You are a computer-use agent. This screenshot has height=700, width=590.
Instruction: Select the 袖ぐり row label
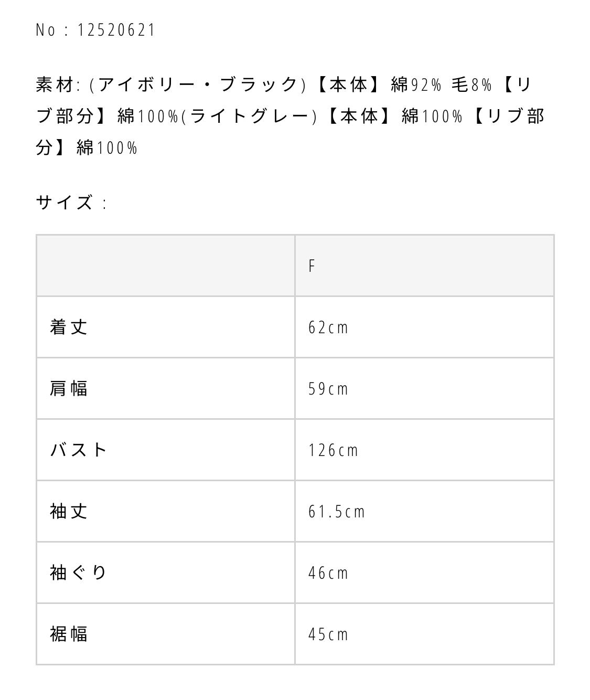(x=79, y=572)
